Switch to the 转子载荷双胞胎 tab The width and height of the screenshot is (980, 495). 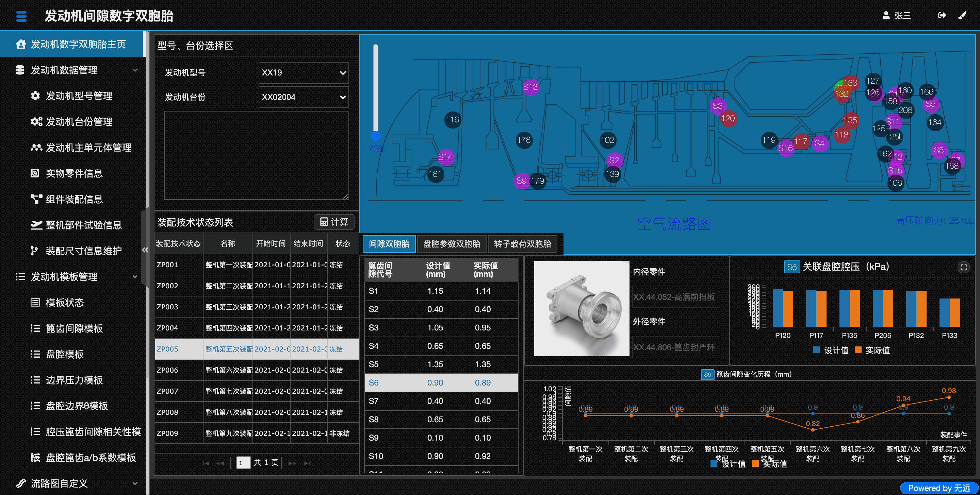tap(522, 244)
